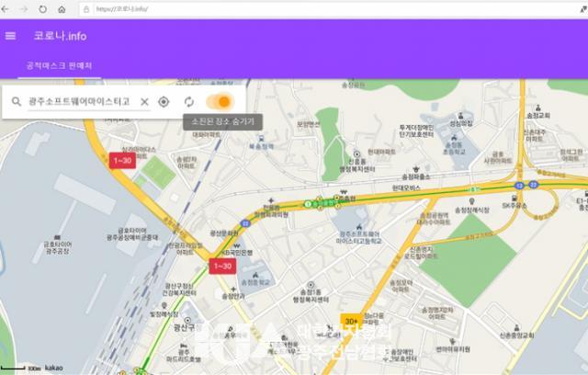Click the 광주 마드리드호텔 hotel icon
This screenshot has height=375, width=588.
[x=183, y=345]
